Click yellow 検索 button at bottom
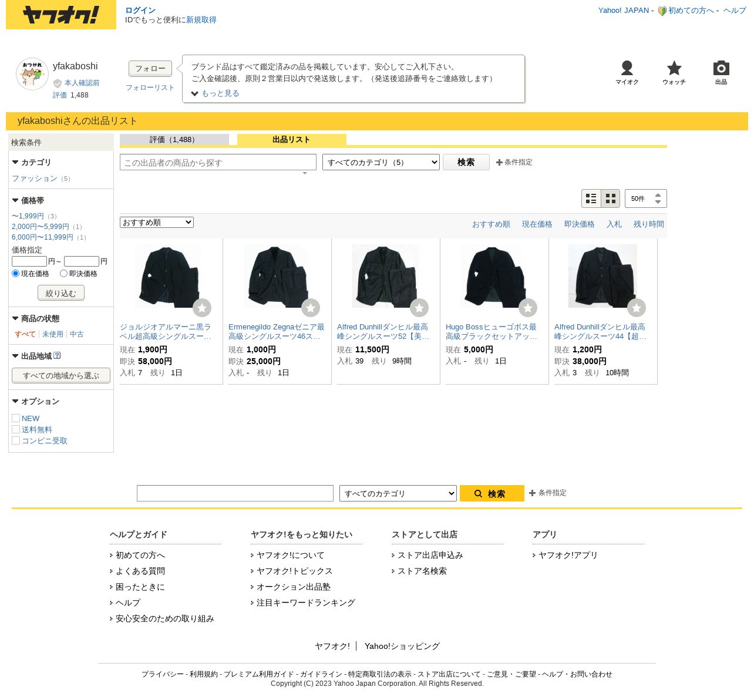The width and height of the screenshot is (754, 700). pos(492,493)
